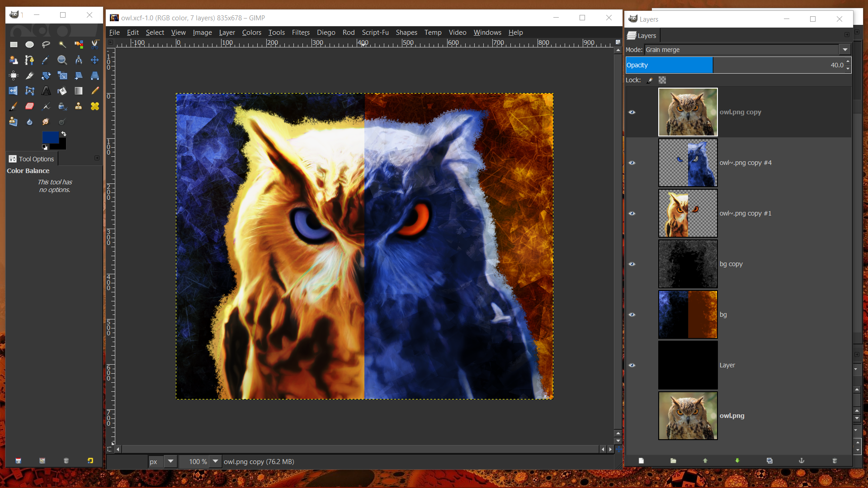Viewport: 868px width, 488px height.
Task: Toggle visibility of the layer named Layer
Action: coord(632,365)
